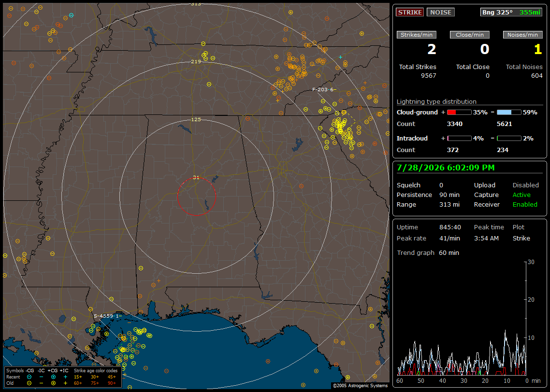
Task: Click inside the strike rate trend graph
Action: (x=461, y=319)
